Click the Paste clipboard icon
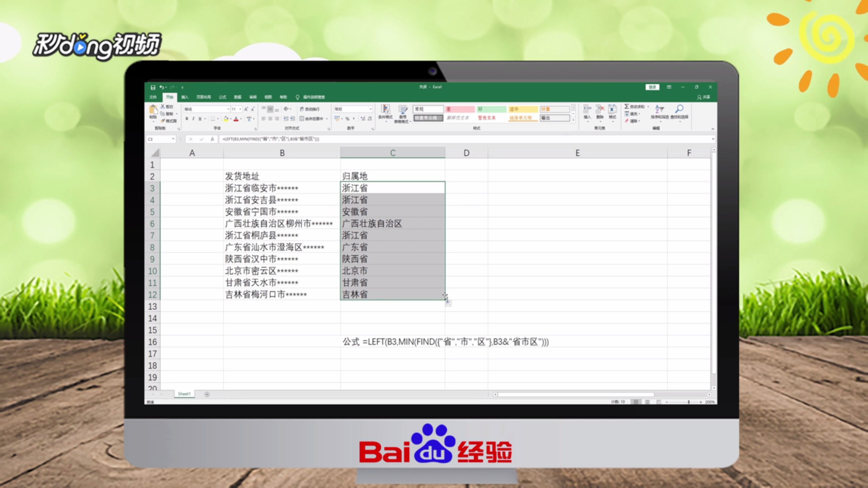 (x=153, y=110)
